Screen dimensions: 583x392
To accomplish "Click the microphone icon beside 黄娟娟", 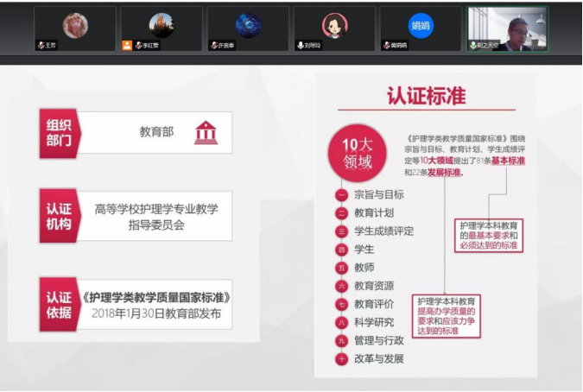I will tap(386, 45).
